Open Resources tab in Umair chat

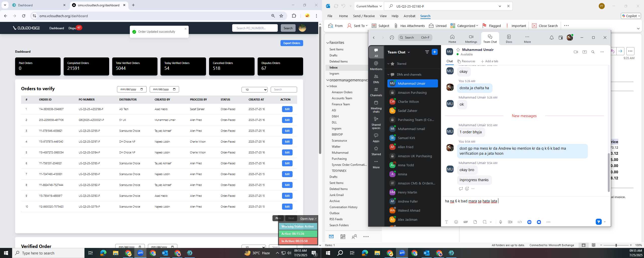(466, 61)
